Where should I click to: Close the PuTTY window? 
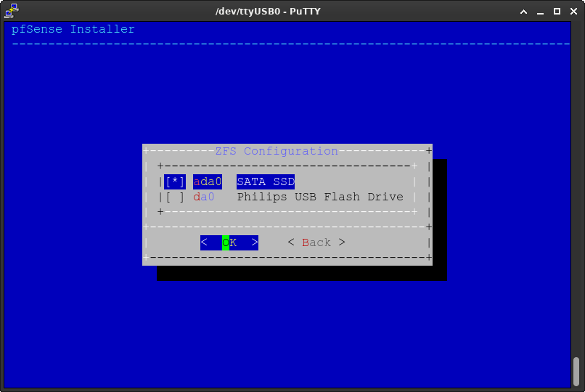(x=574, y=12)
